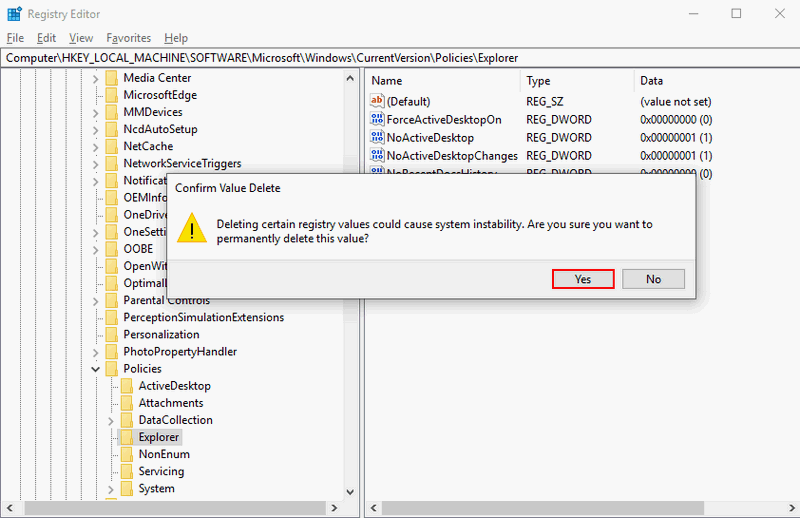Open the View menu

81,38
